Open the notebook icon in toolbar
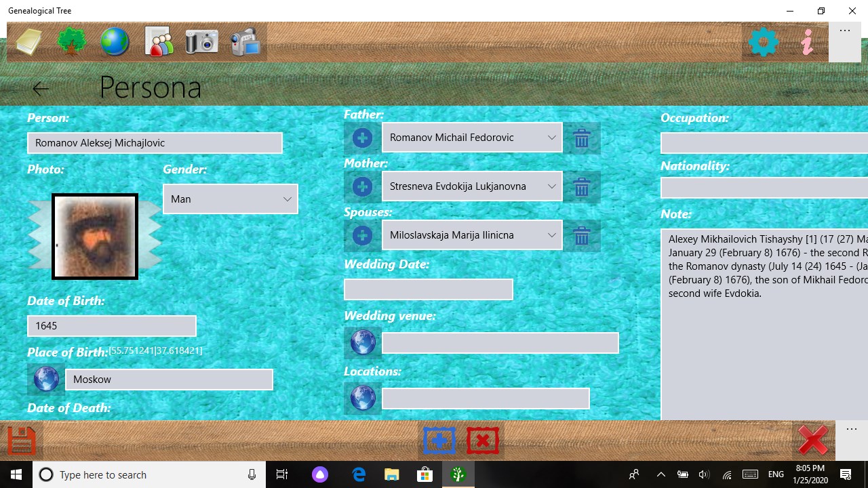 pyautogui.click(x=28, y=42)
